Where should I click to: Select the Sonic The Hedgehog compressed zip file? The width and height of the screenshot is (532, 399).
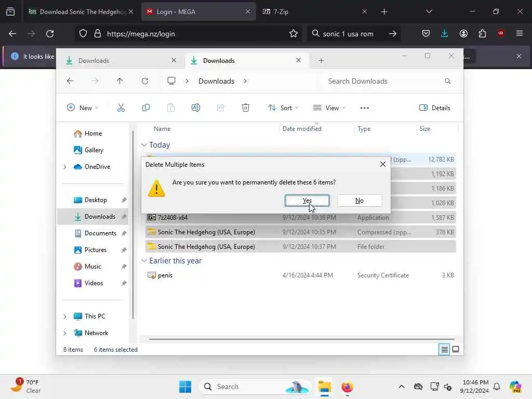301,232
